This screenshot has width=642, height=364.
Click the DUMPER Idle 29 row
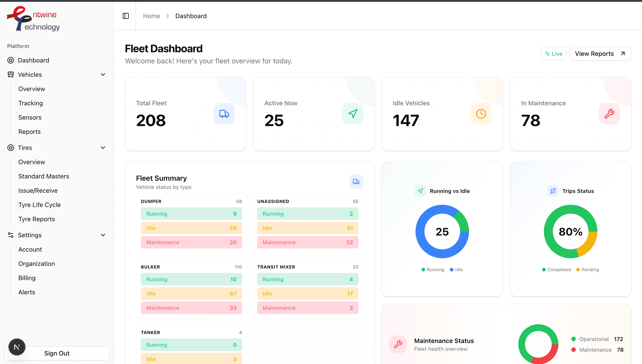coord(191,228)
